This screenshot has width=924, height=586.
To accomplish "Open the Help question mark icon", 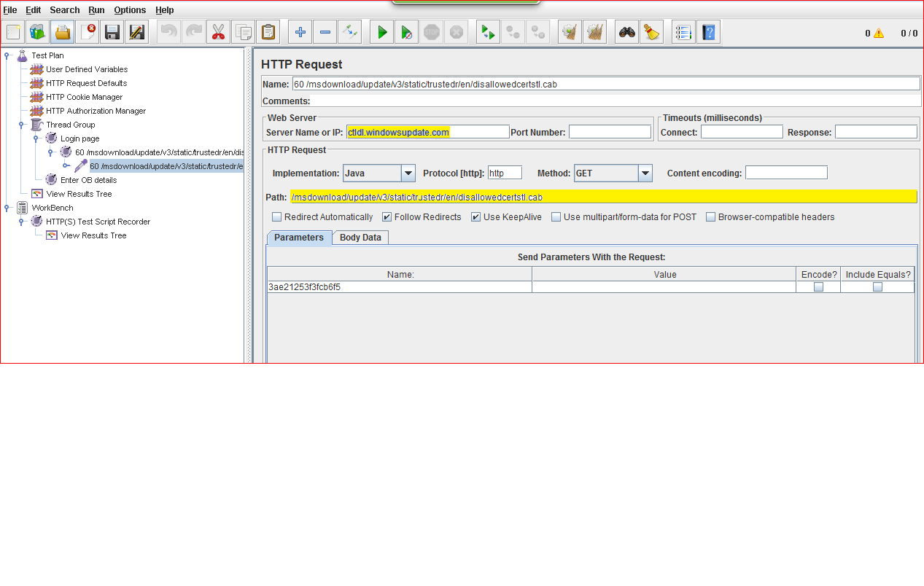I will tap(708, 32).
